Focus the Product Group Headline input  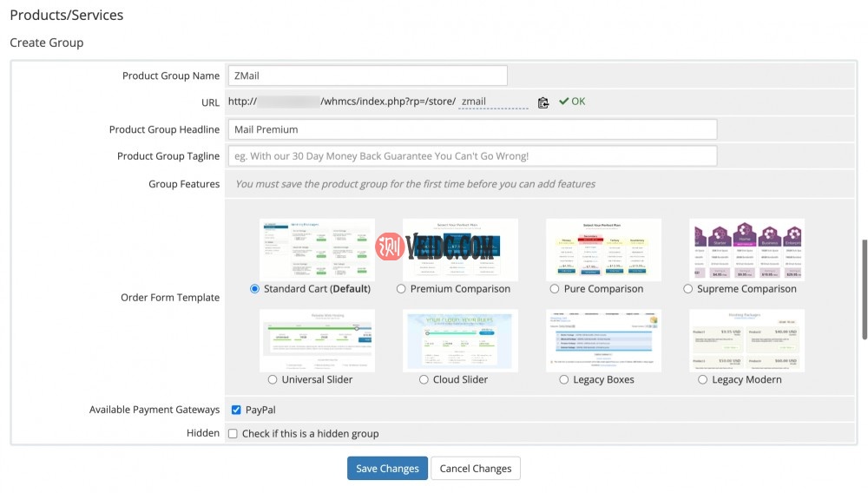point(472,129)
